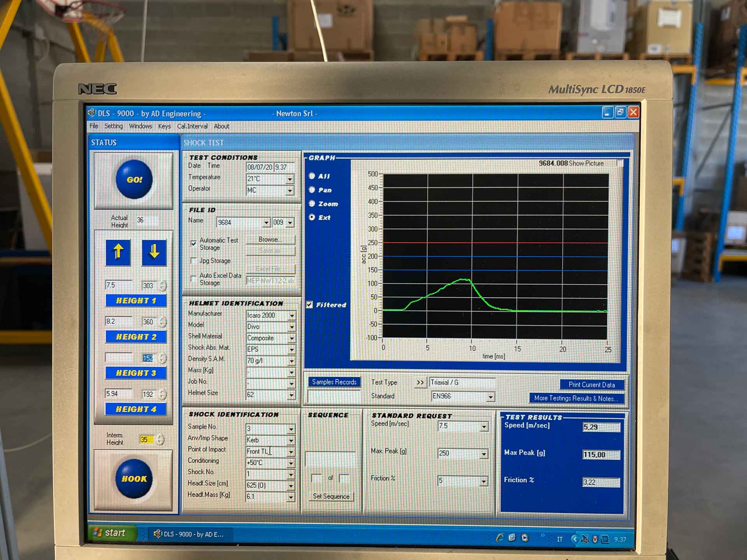The image size is (747, 560).
Task: Click the Height 4 value stepper
Action: tap(163, 394)
